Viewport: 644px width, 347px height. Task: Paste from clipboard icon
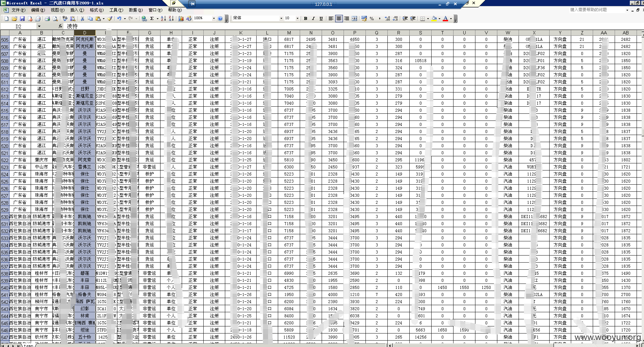98,19
